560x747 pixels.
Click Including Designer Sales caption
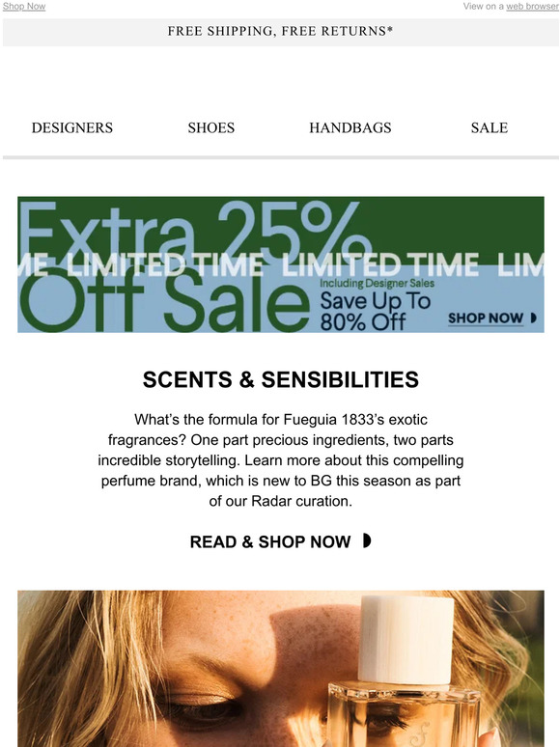pos(377,283)
